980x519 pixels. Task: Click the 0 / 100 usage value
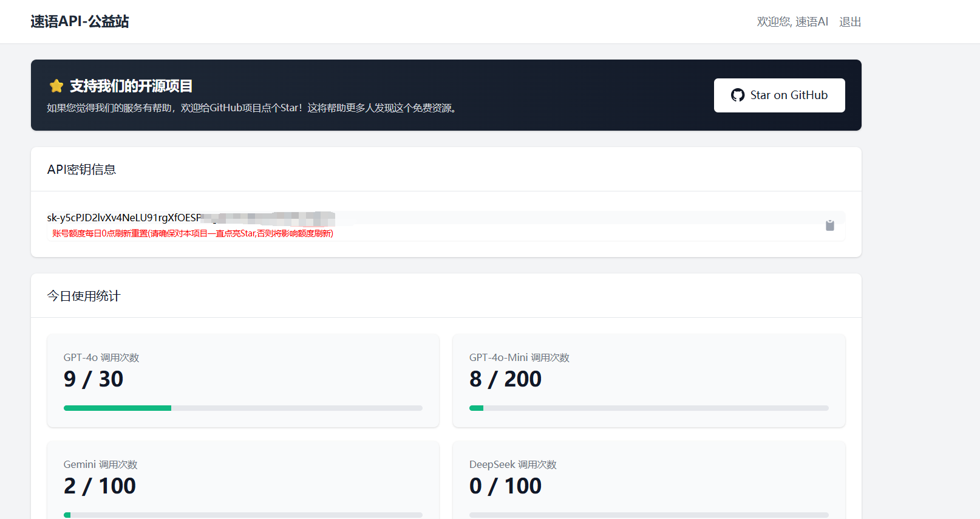pyautogui.click(x=505, y=486)
